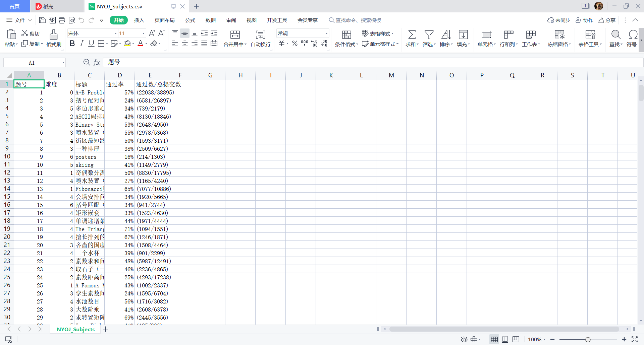
Task: Click the zoom slider handle
Action: (588, 340)
